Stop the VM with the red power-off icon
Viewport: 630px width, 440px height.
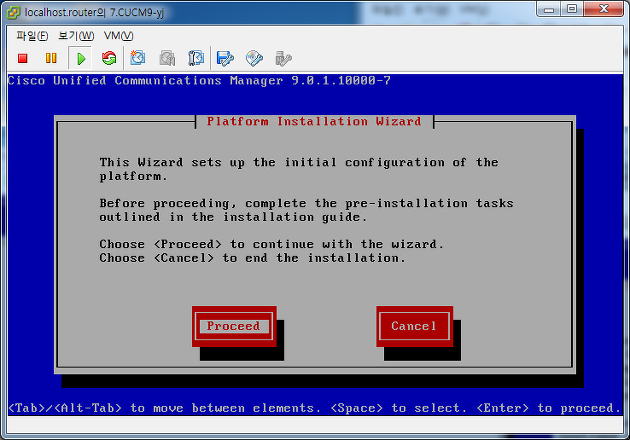tap(22, 59)
